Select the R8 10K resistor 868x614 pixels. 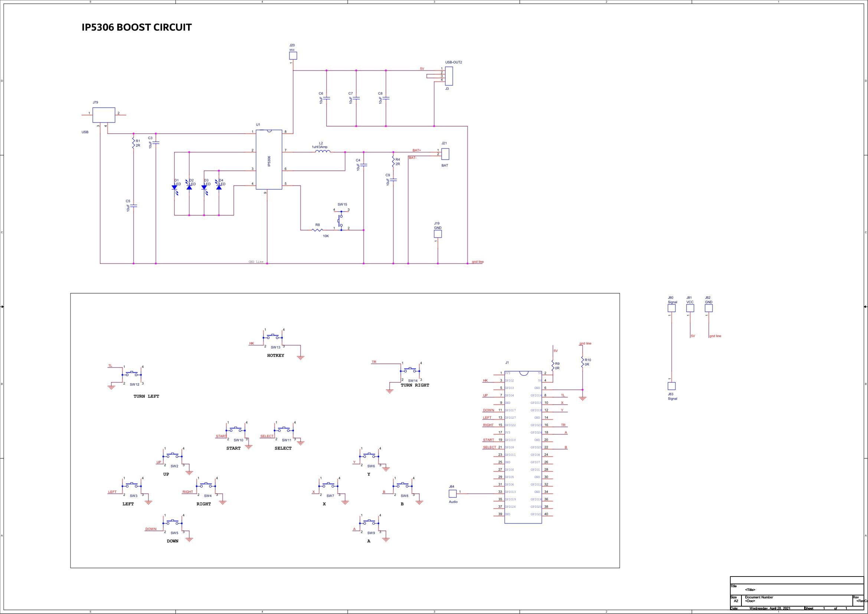(318, 230)
